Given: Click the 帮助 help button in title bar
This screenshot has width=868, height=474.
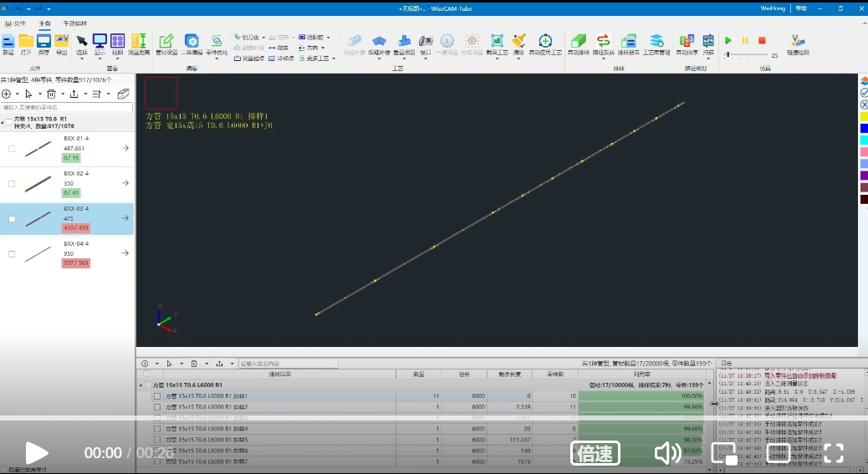Looking at the screenshot, I should click(801, 8).
